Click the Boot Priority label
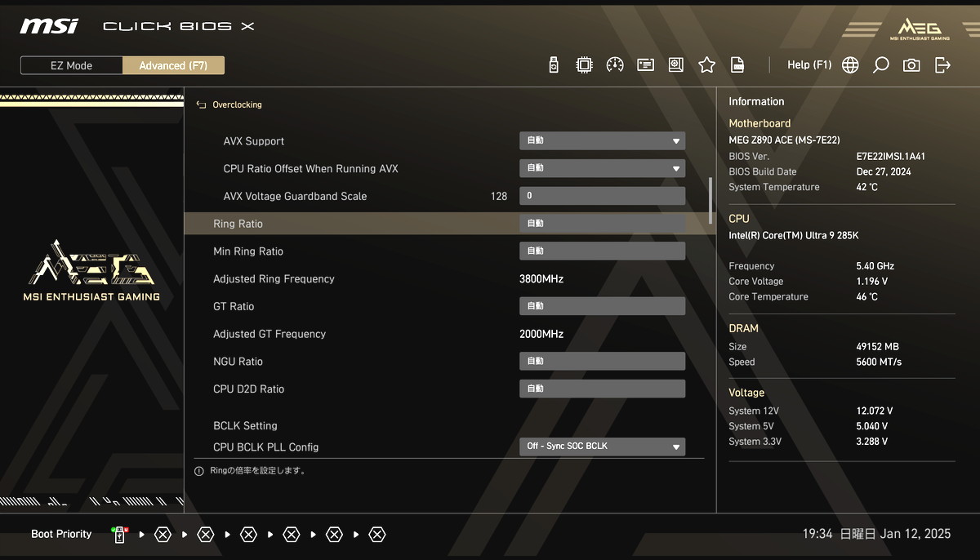Screen dimensions: 980x560 coord(61,535)
